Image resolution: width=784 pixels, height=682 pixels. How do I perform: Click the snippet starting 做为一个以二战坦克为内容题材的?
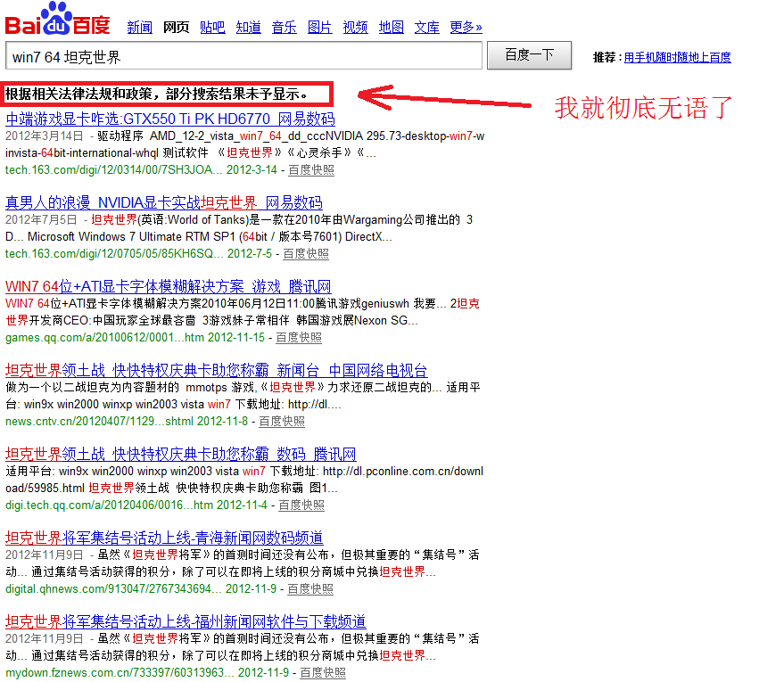pyautogui.click(x=243, y=396)
